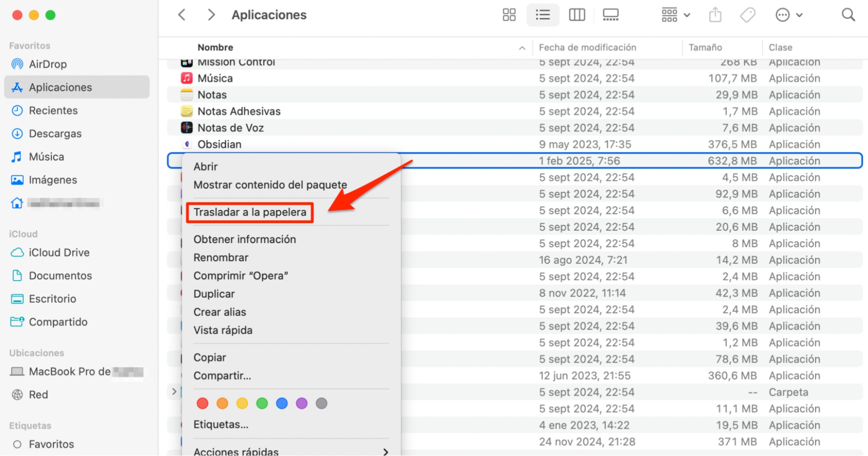Viewport: 868px width, 456px height.
Task: Apply the green tag color
Action: point(262,404)
